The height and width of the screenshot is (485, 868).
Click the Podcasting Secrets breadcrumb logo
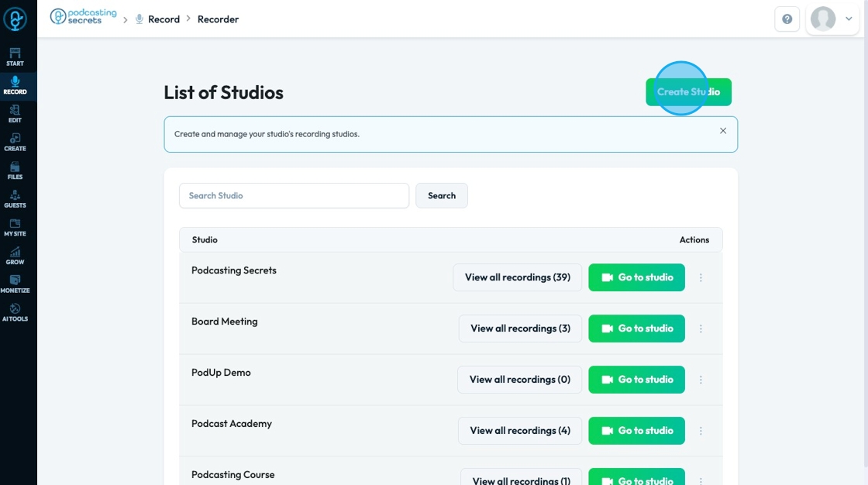pyautogui.click(x=84, y=16)
